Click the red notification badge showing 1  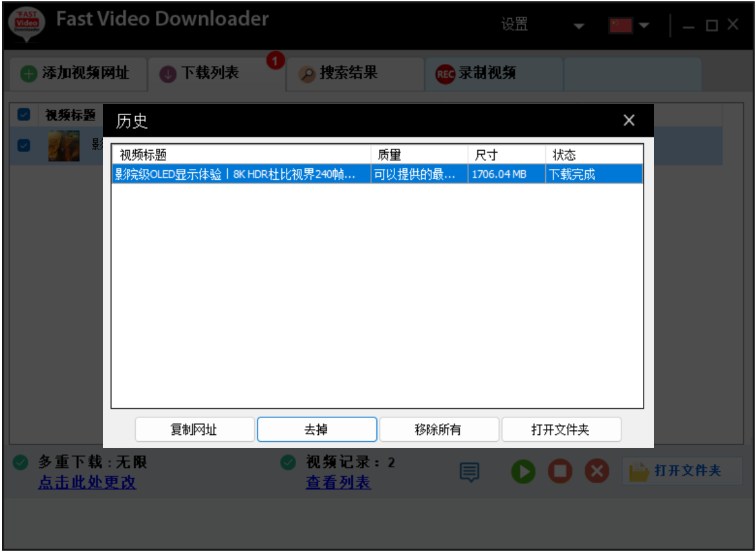275,61
